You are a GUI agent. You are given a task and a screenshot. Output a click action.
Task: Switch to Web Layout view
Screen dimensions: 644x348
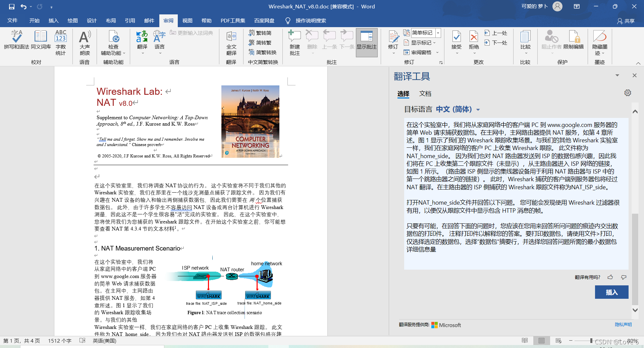[x=558, y=341]
